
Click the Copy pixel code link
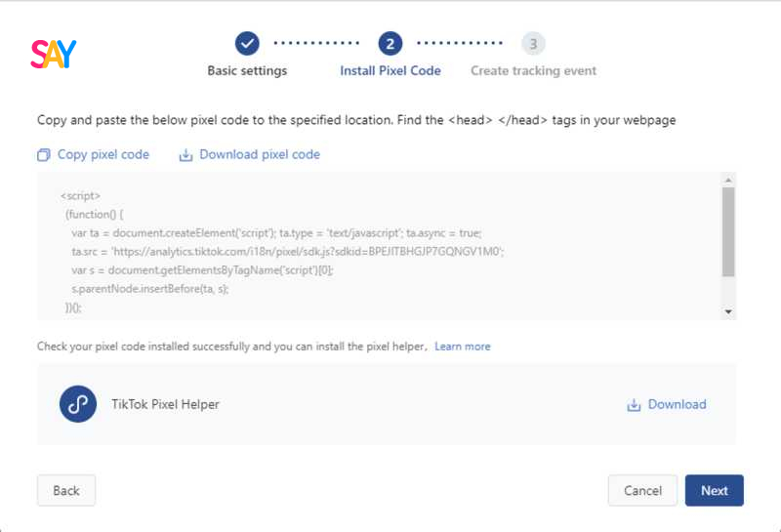pos(103,155)
